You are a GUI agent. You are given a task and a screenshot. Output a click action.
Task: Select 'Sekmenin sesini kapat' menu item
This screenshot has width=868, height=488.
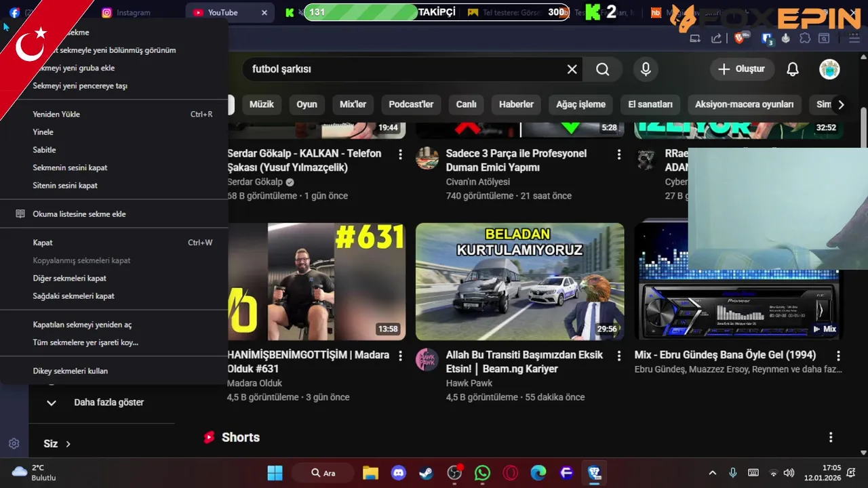click(114, 167)
